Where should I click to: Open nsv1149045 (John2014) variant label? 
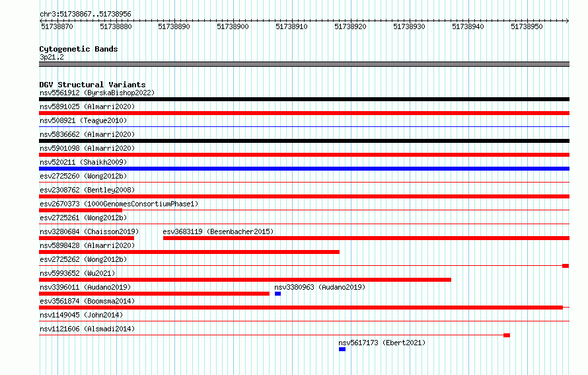81,315
